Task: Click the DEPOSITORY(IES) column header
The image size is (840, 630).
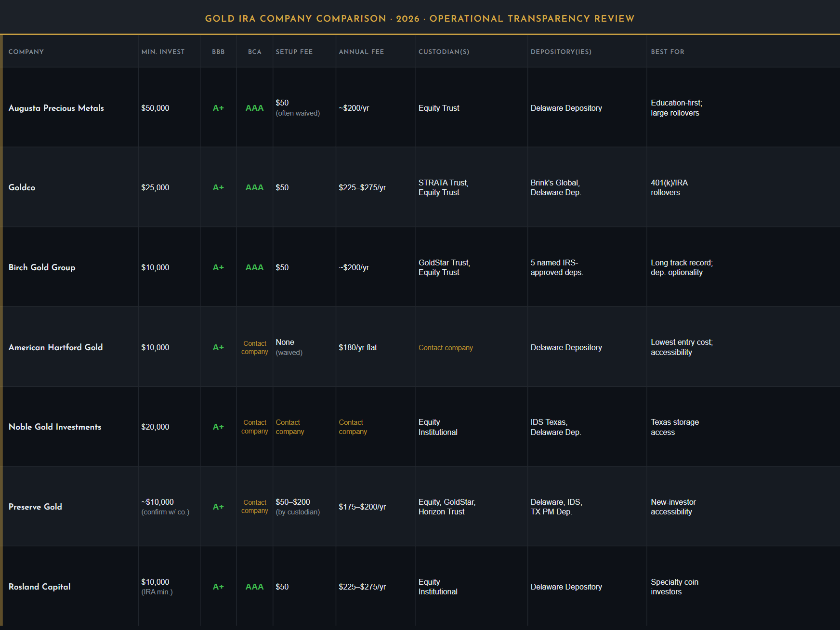Action: click(x=561, y=52)
